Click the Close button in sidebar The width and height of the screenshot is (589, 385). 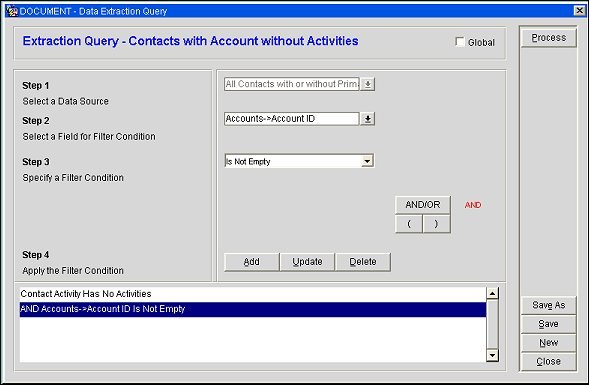pyautogui.click(x=548, y=361)
